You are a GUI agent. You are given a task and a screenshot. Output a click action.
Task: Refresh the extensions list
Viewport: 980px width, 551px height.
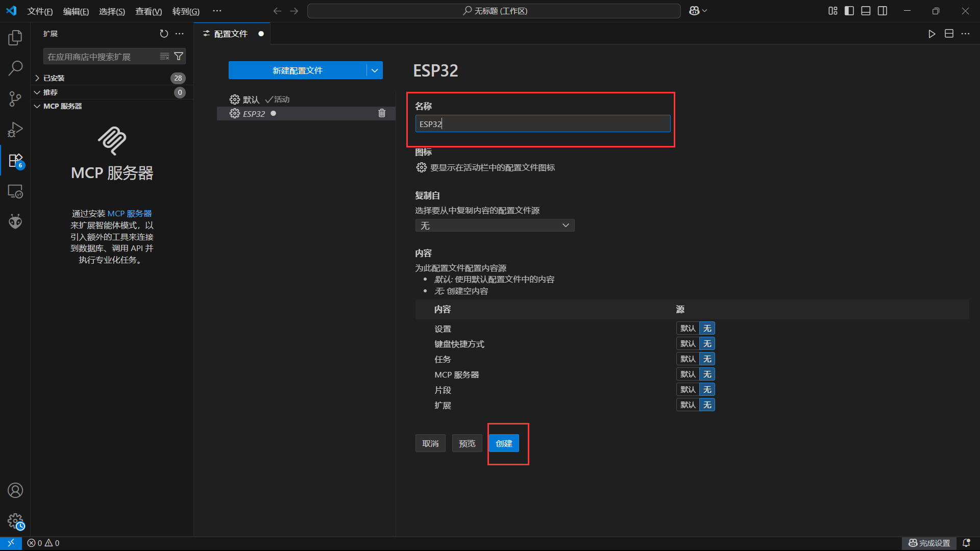coord(164,34)
